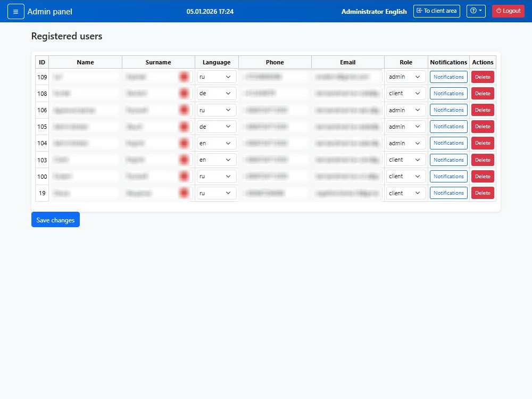532x399 pixels.
Task: Click the name field of user 109
Action: [85, 77]
